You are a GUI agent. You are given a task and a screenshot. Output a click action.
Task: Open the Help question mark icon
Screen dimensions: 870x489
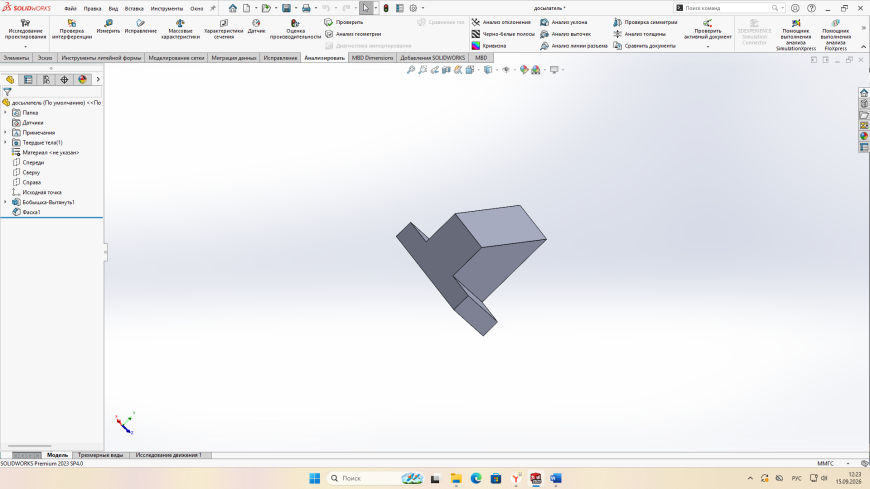[x=811, y=8]
